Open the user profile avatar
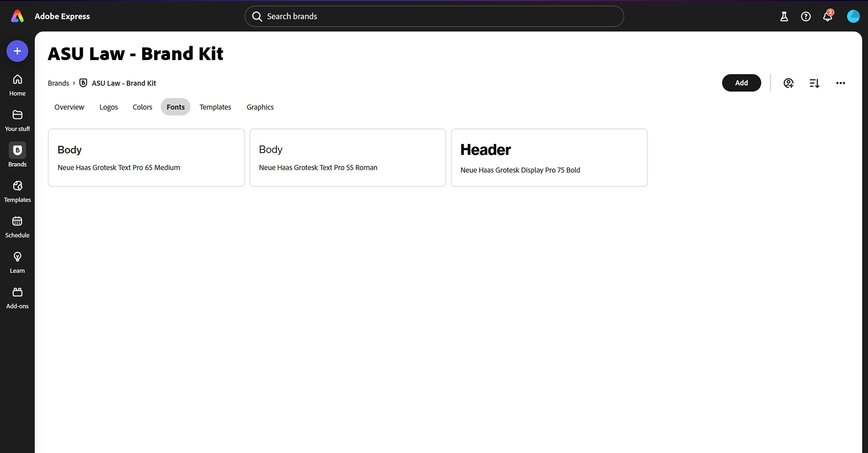The width and height of the screenshot is (868, 453). [x=853, y=16]
